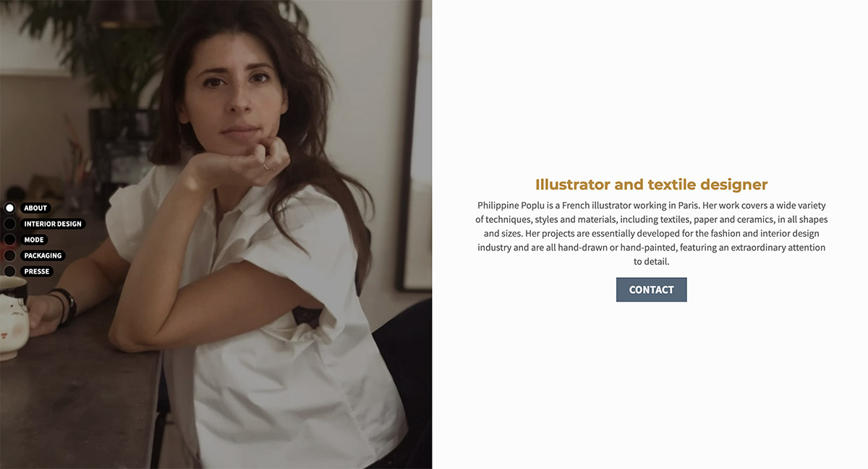This screenshot has height=469, width=868.
Task: Go to INTERIOR DESIGN section label
Action: 53,224
